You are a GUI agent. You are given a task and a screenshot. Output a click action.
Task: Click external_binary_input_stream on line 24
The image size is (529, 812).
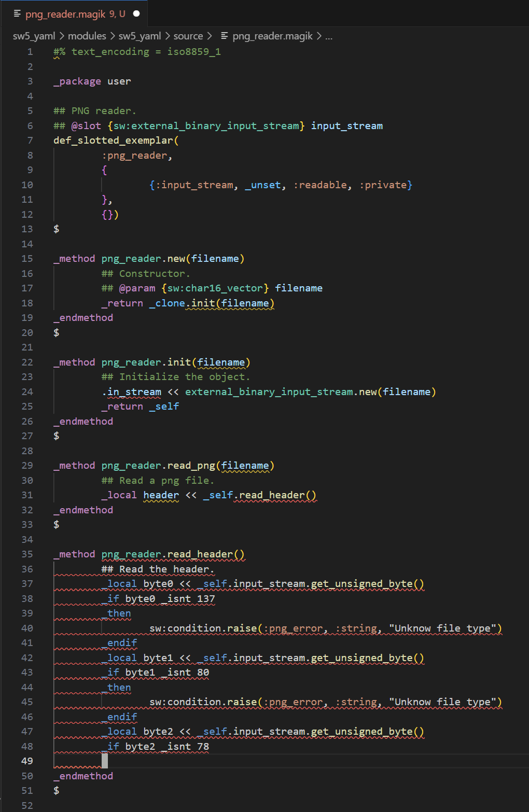coord(269,392)
